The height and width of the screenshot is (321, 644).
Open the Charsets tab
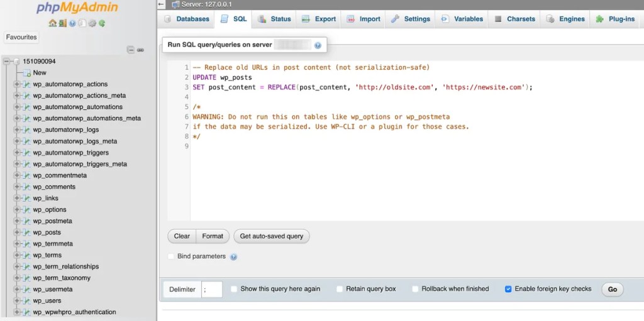[x=514, y=19]
